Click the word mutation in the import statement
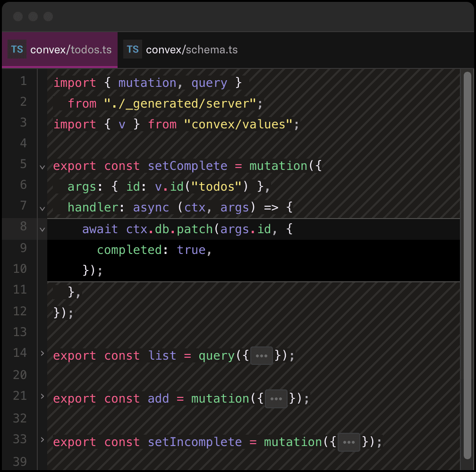 147,83
